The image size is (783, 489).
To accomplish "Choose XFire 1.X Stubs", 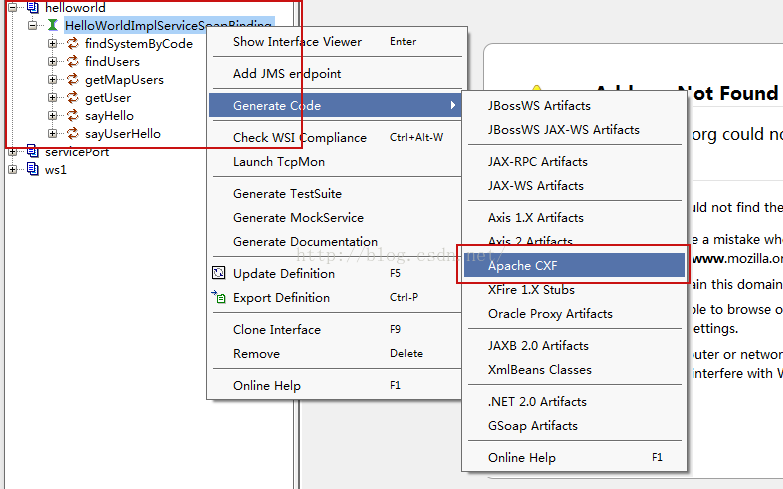I will point(574,289).
